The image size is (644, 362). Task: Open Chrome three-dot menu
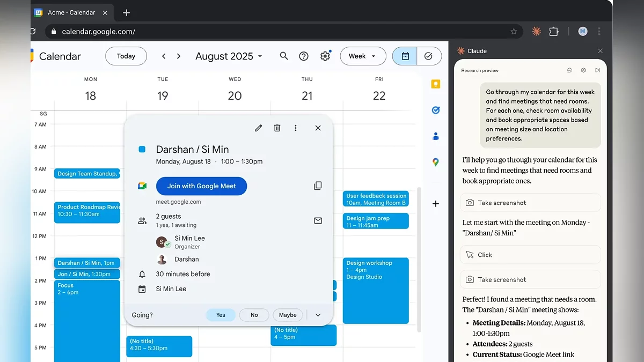(x=599, y=32)
